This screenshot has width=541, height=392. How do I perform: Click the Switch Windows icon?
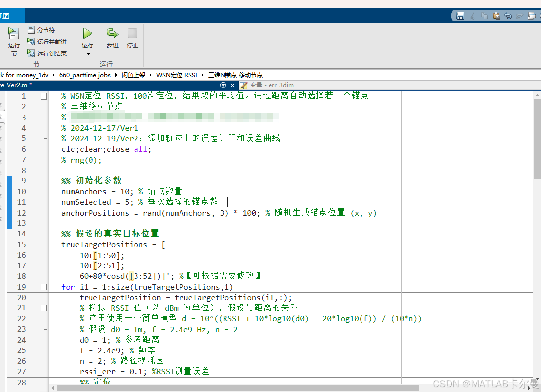click(532, 16)
